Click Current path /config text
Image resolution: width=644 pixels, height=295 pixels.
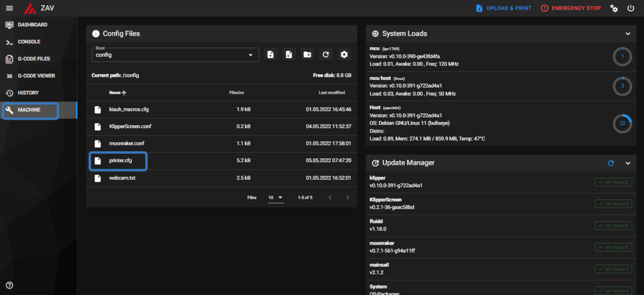(115, 76)
